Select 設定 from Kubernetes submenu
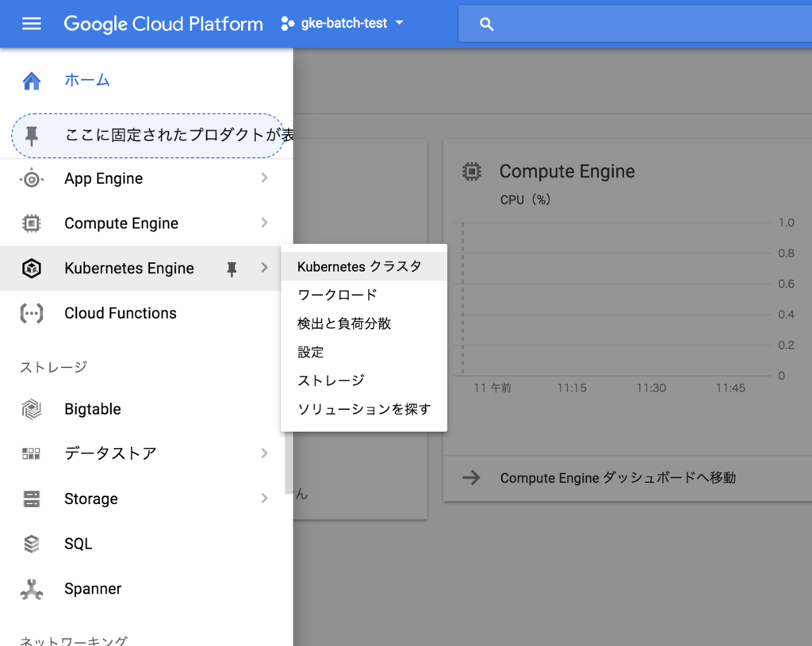The image size is (812, 646). [363, 352]
